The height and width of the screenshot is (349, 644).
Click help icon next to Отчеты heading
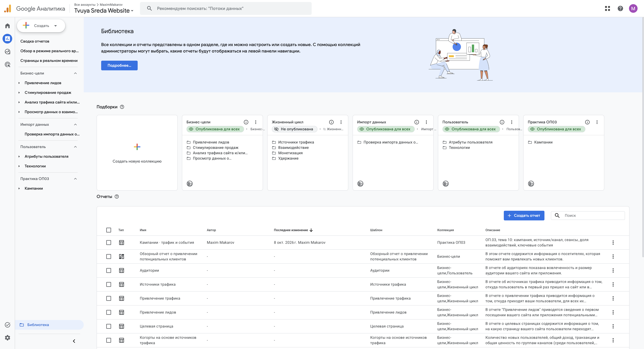[x=117, y=197]
